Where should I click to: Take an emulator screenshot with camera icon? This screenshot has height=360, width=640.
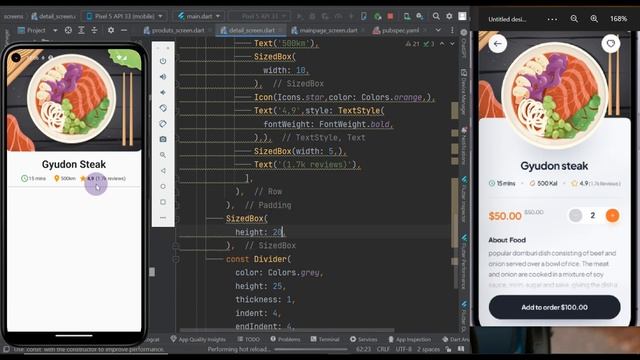click(x=163, y=139)
